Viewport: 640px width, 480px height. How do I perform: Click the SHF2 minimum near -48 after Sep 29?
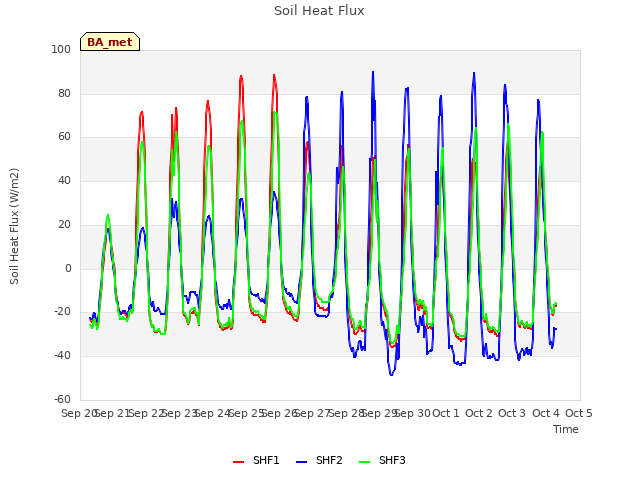click(391, 374)
